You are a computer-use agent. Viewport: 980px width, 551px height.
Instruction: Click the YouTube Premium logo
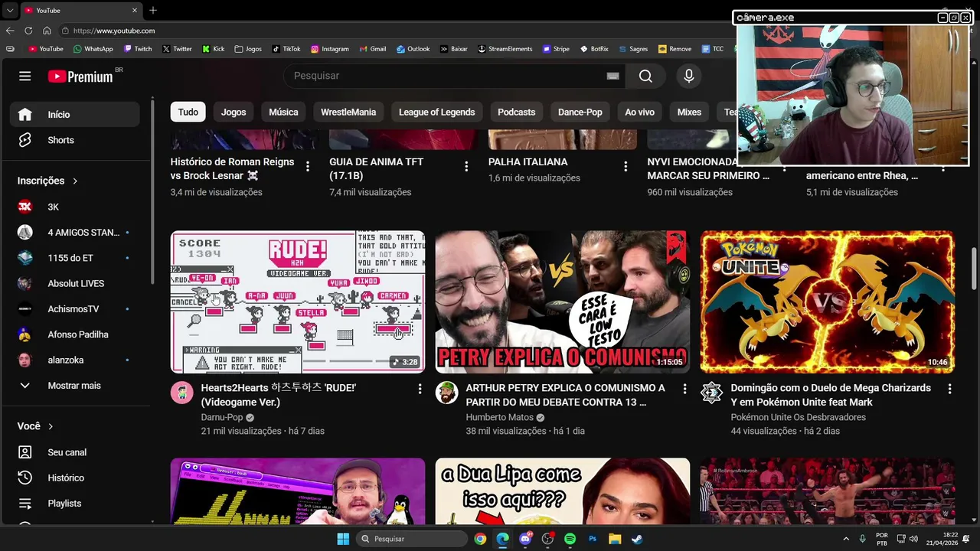tap(80, 76)
